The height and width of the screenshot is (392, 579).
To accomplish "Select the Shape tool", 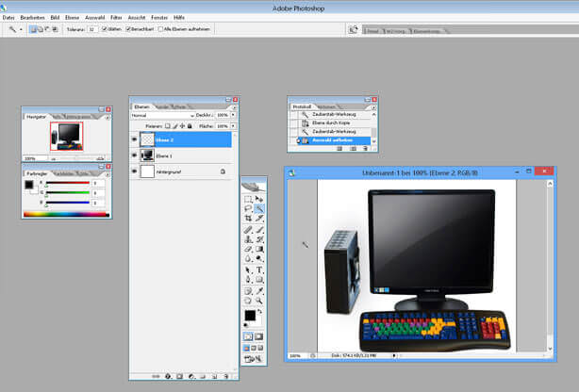I will tap(259, 280).
